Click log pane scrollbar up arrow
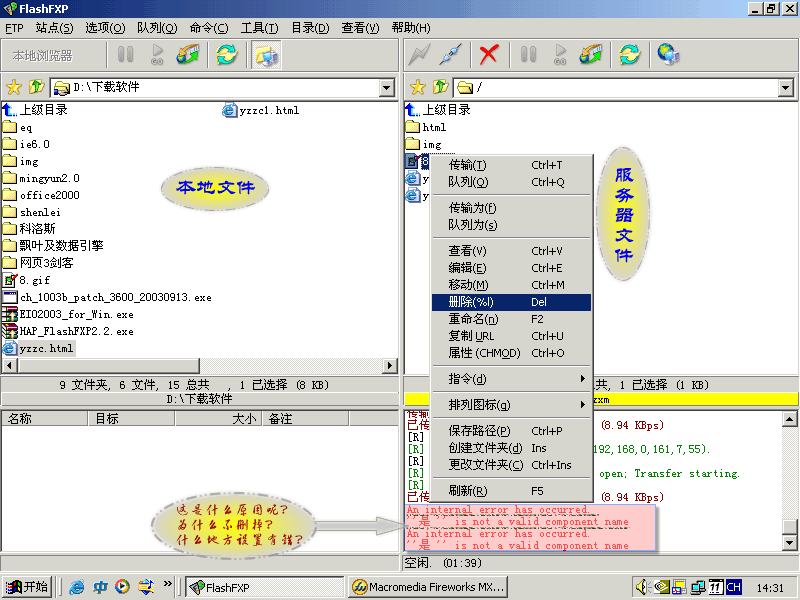Viewport: 800px width, 600px height. click(x=789, y=419)
